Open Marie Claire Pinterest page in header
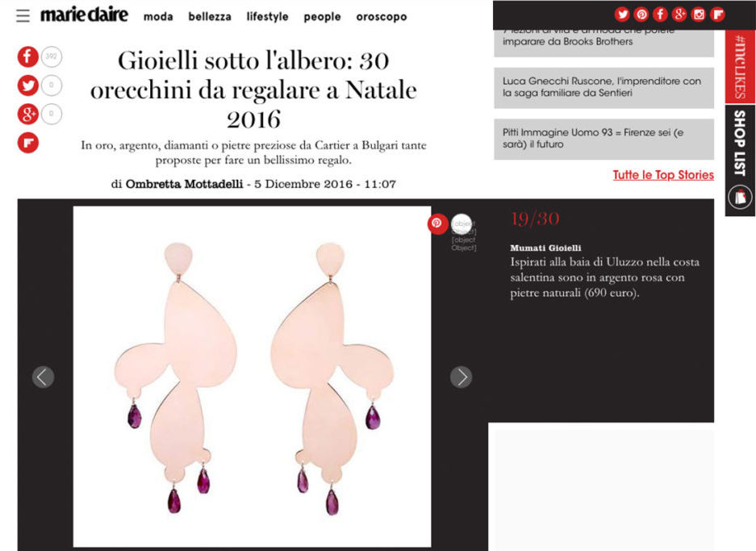756x551 pixels. point(641,15)
